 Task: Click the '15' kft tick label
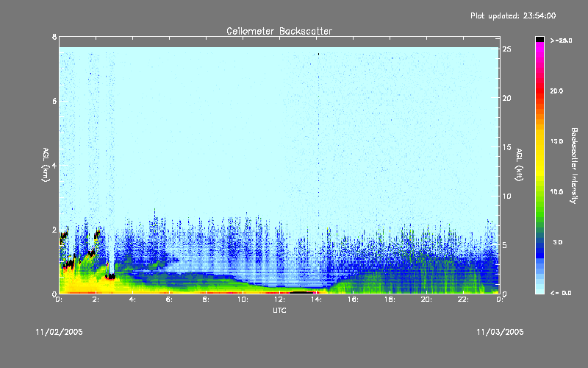[x=507, y=147]
